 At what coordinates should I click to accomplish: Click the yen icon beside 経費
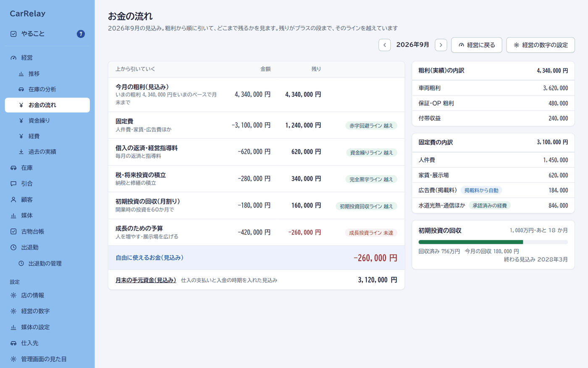click(x=21, y=136)
